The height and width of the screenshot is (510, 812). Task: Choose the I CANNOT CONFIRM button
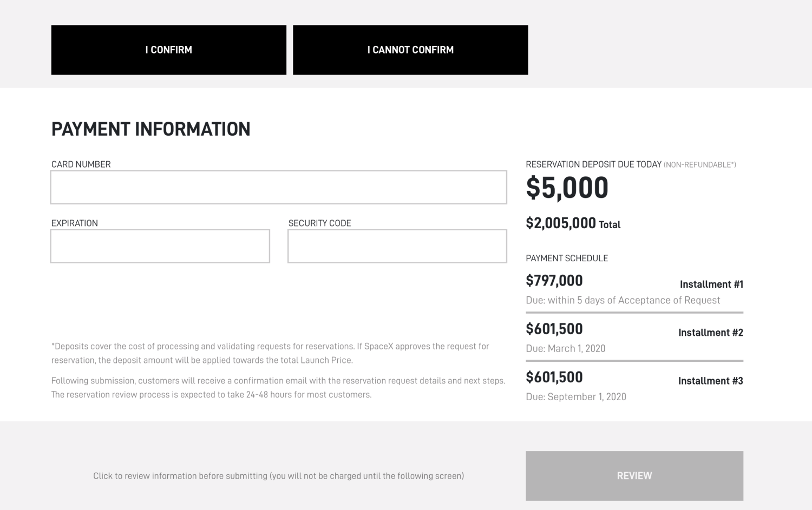tap(410, 50)
